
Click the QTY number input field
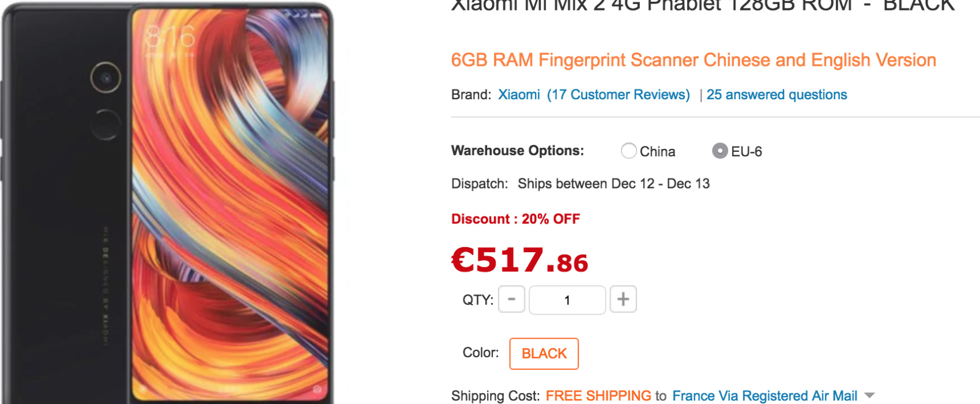pyautogui.click(x=567, y=300)
